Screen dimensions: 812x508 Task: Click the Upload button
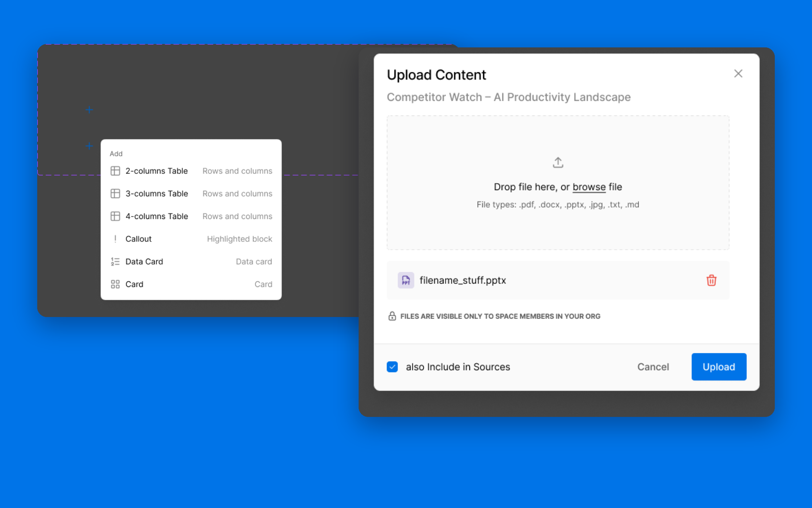coord(719,367)
